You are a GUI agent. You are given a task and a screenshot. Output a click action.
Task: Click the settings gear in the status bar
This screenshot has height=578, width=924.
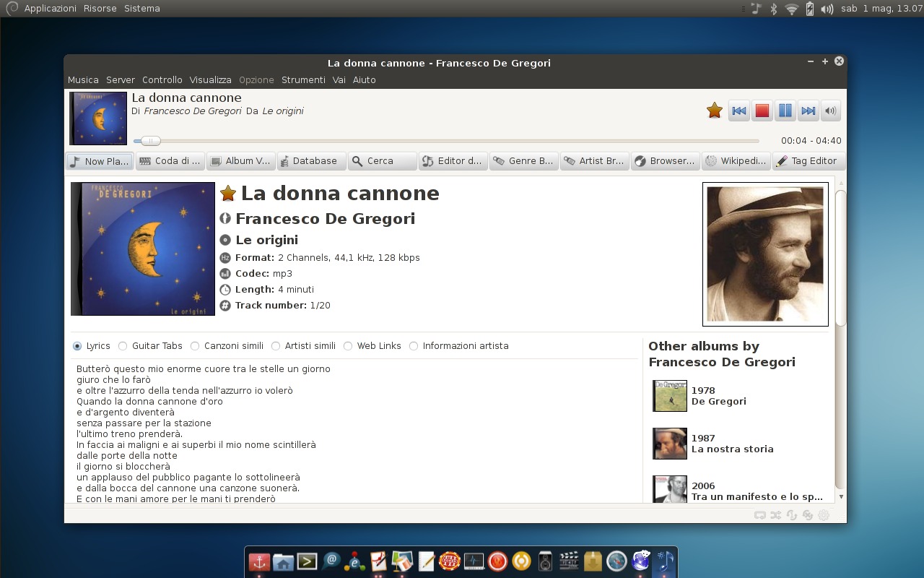point(824,515)
